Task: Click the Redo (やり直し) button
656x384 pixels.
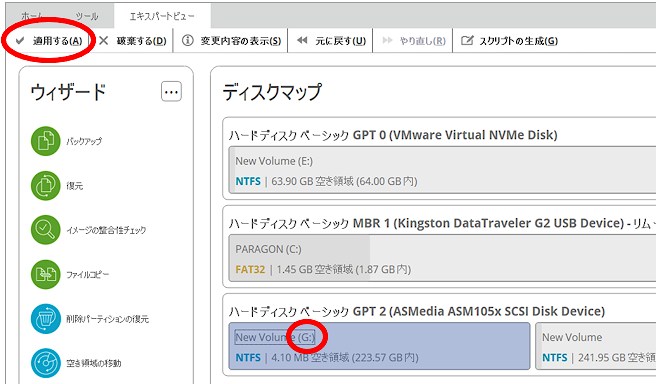Action: pos(414,41)
